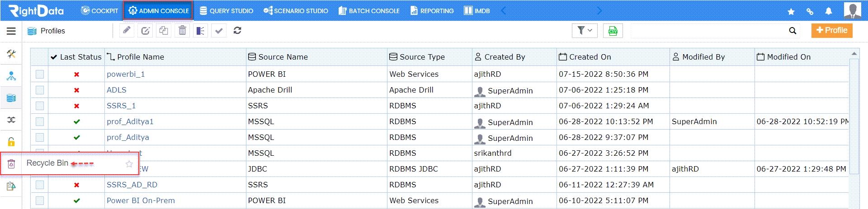
Task: Open the Batch Console tab
Action: pos(369,10)
